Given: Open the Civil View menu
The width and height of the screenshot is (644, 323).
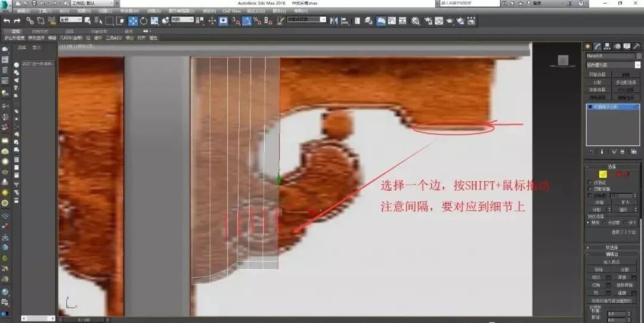Looking at the screenshot, I should [231, 11].
